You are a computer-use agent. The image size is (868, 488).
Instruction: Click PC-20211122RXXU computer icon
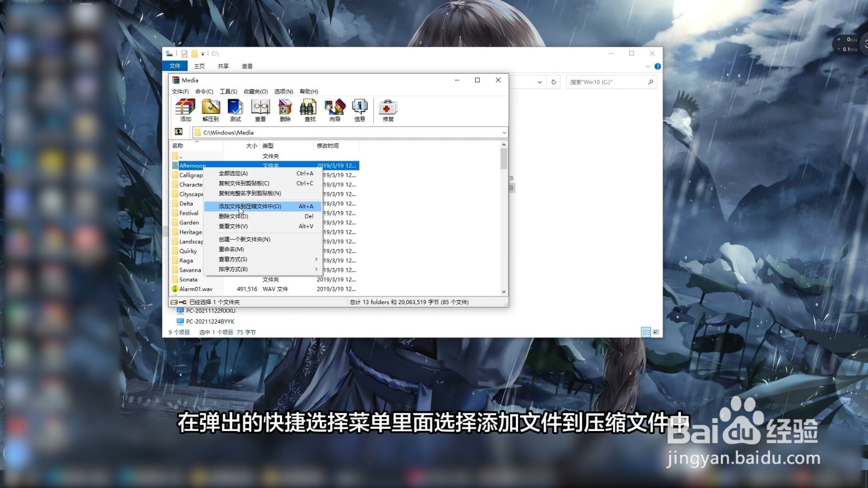pyautogui.click(x=180, y=311)
